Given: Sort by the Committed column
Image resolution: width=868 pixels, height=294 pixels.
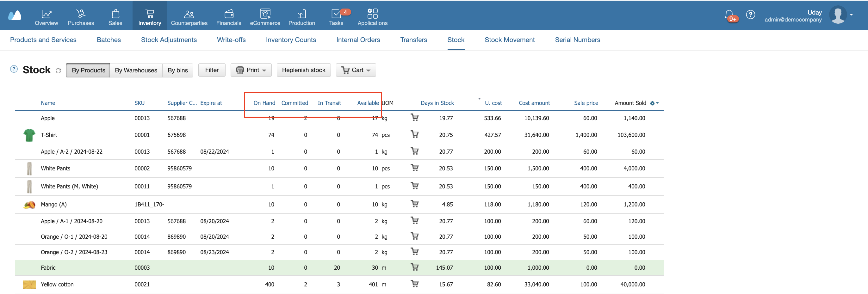Looking at the screenshot, I should click(294, 103).
